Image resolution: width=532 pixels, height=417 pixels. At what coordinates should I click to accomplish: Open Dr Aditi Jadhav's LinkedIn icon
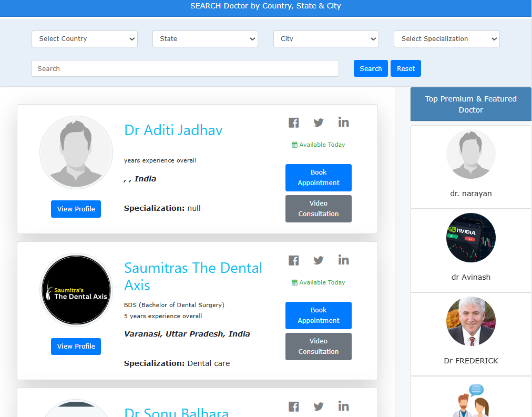[343, 122]
